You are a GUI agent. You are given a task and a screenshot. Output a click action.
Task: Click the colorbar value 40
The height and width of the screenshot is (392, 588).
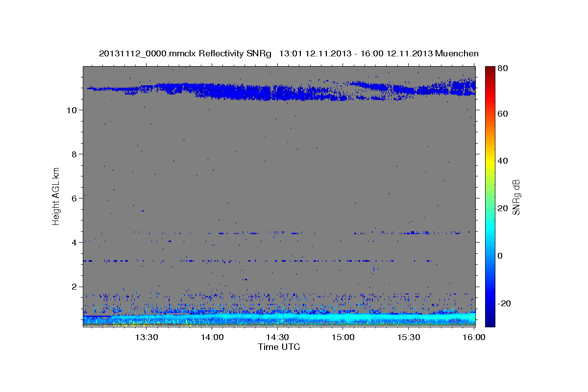pyautogui.click(x=504, y=161)
